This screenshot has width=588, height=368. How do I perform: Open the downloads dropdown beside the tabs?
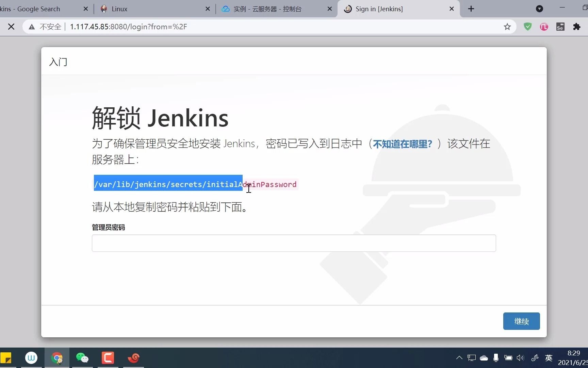pyautogui.click(x=539, y=9)
